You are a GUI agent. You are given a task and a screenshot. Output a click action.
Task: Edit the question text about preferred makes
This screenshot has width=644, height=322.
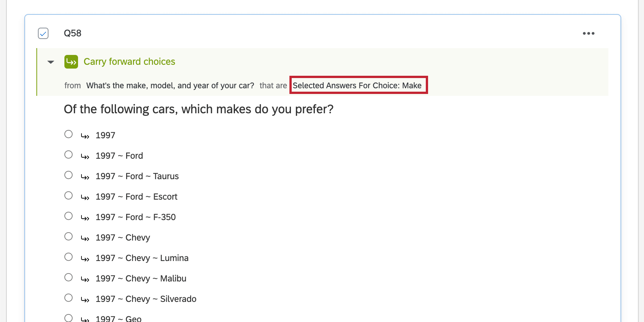click(199, 109)
